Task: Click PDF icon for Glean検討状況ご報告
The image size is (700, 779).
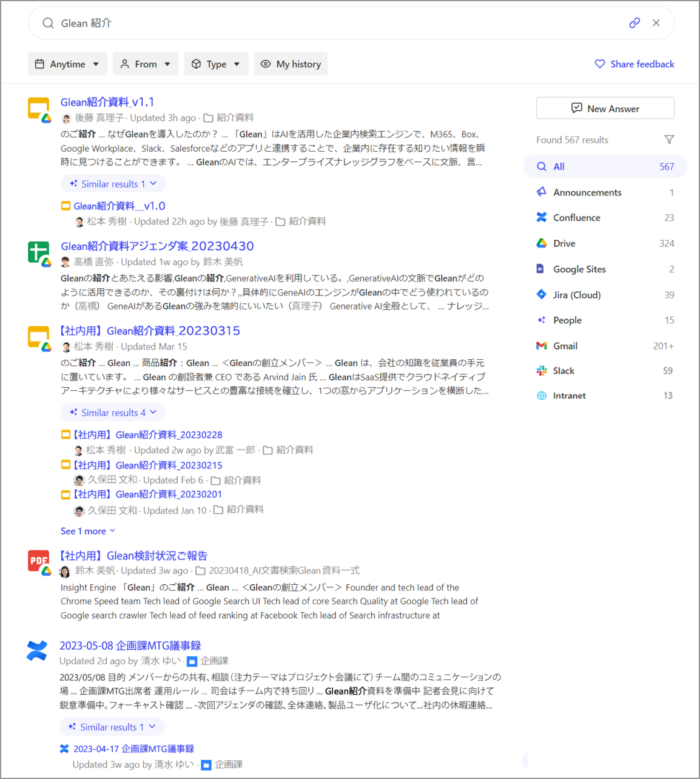Action: pos(39,562)
